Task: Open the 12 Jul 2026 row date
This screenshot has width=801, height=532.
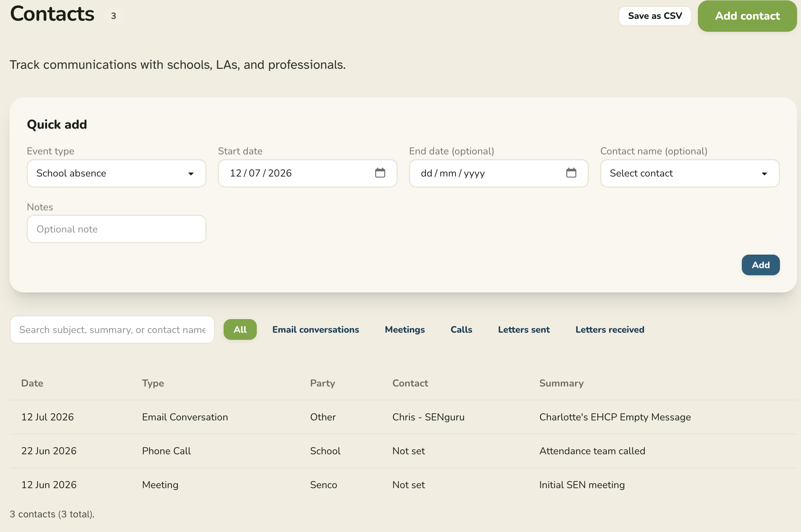Action: [x=47, y=417]
